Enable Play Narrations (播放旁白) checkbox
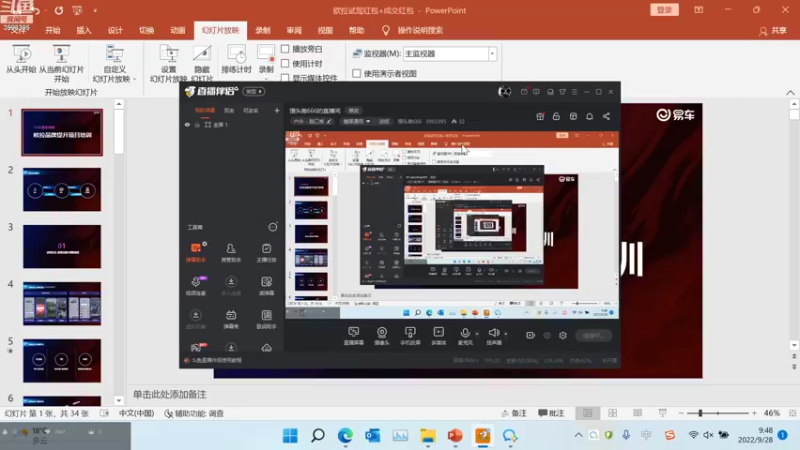 click(x=285, y=49)
